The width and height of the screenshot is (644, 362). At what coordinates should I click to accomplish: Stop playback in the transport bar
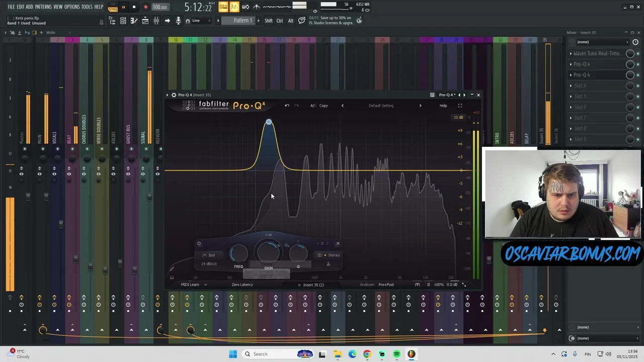(x=134, y=7)
